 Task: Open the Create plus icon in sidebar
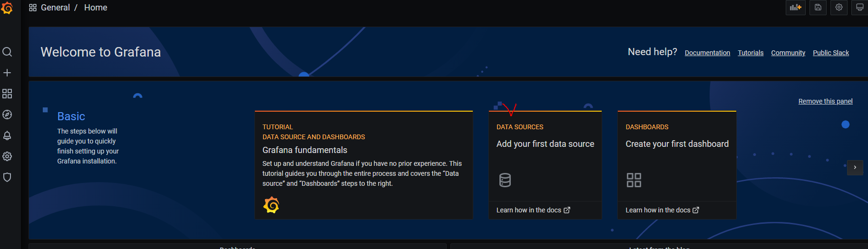7,73
